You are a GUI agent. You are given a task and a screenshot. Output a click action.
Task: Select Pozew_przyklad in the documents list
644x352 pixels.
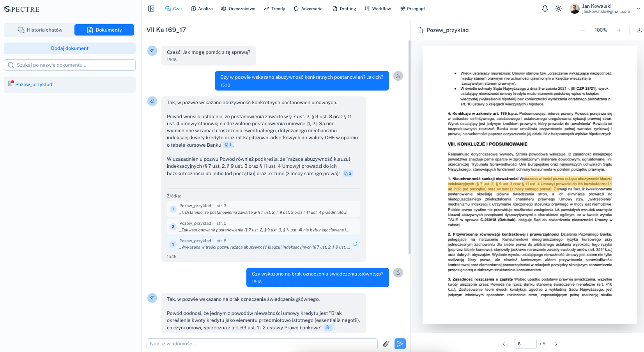coord(34,84)
